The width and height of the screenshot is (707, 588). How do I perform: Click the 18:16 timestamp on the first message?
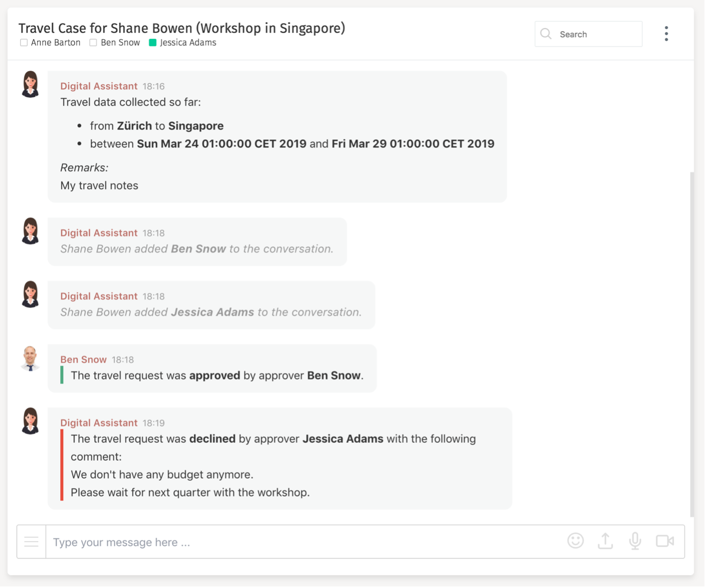pos(154,86)
